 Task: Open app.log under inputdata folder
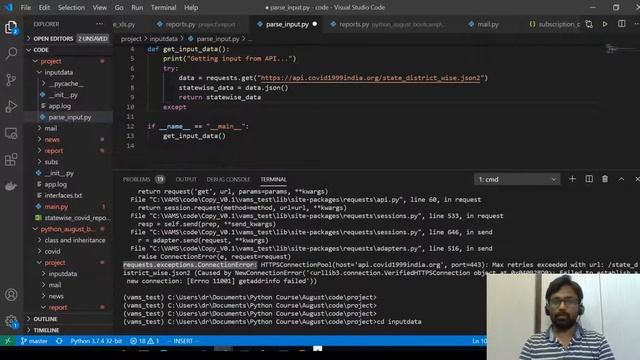[x=60, y=106]
